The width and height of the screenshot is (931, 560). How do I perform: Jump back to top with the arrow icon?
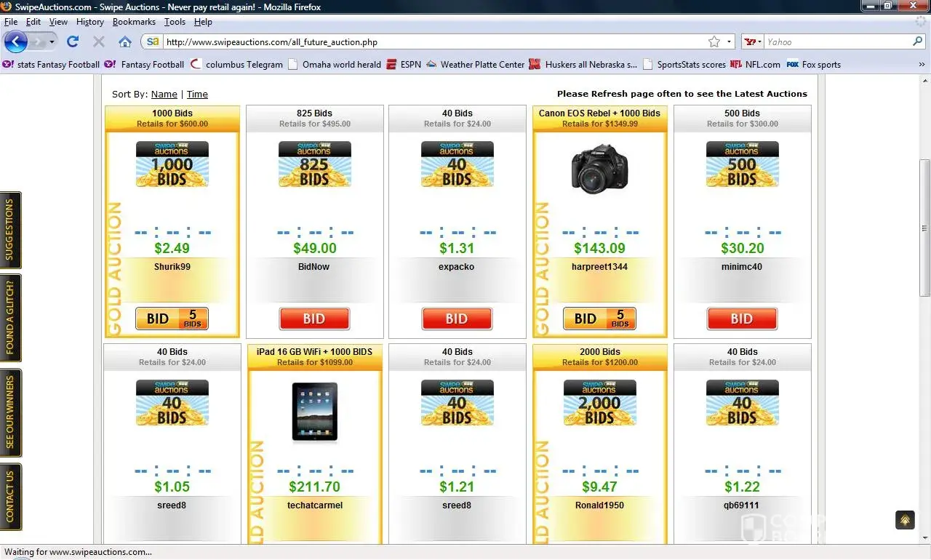pos(905,520)
